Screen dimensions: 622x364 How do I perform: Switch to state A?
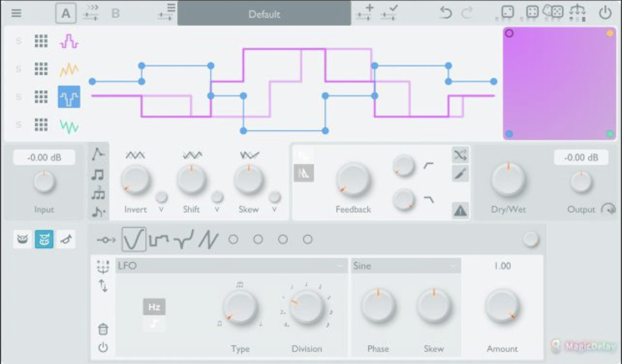tap(65, 14)
